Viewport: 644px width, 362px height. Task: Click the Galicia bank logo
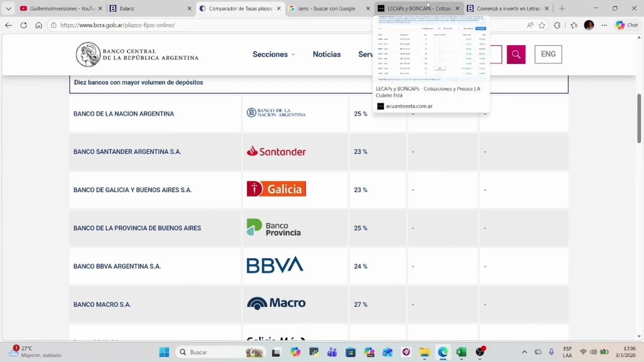pyautogui.click(x=276, y=189)
